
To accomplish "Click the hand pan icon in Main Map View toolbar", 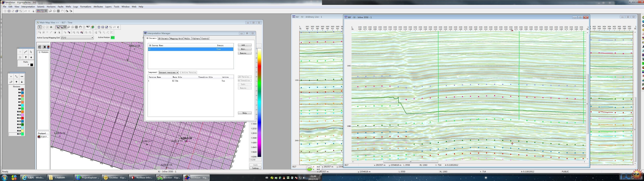I will [x=80, y=27].
